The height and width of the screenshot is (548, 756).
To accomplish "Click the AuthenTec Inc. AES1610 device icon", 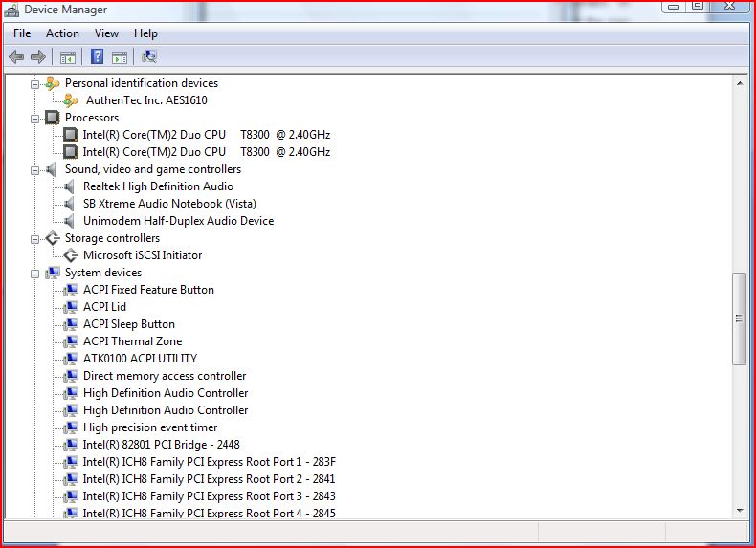I will 71,100.
